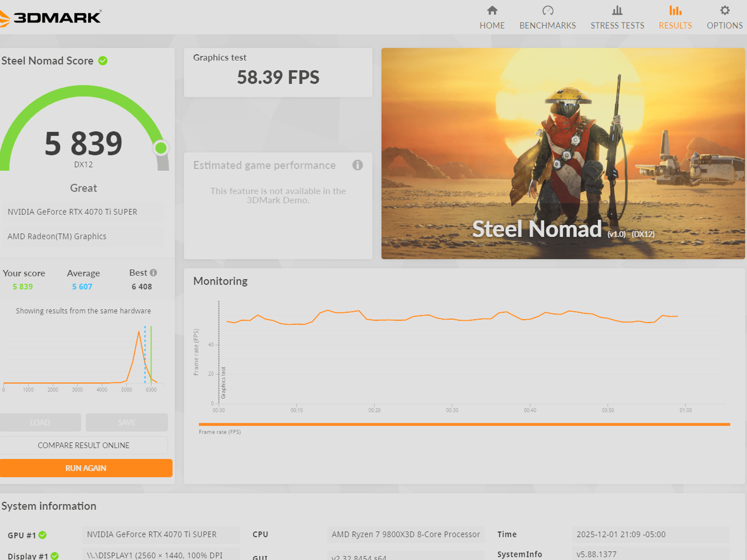The width and height of the screenshot is (747, 560).
Task: Click info icon beside Estimated game performance
Action: pyautogui.click(x=357, y=165)
